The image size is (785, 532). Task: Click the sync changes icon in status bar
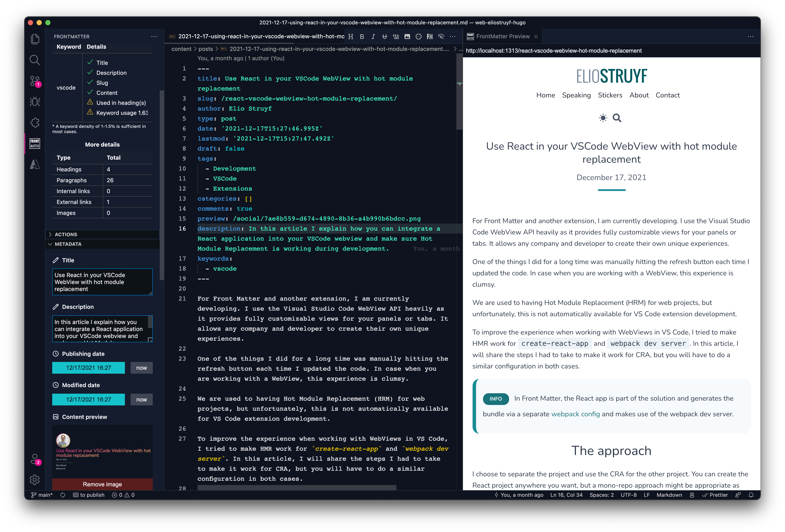click(x=62, y=495)
